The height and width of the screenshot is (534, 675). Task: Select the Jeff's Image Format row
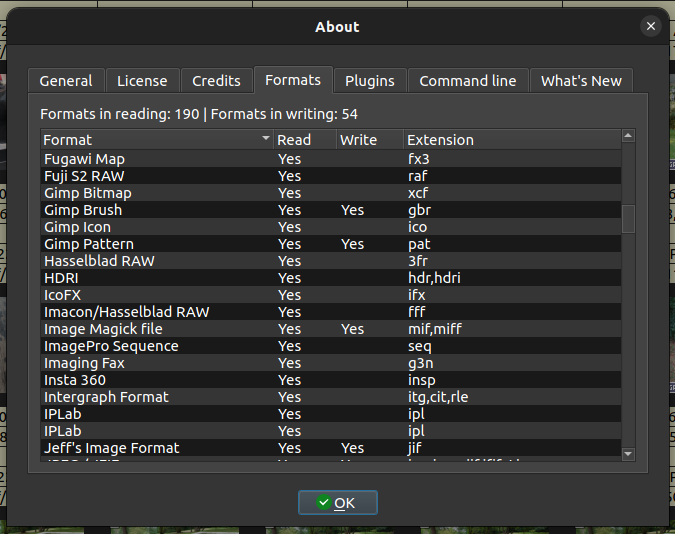coord(331,448)
